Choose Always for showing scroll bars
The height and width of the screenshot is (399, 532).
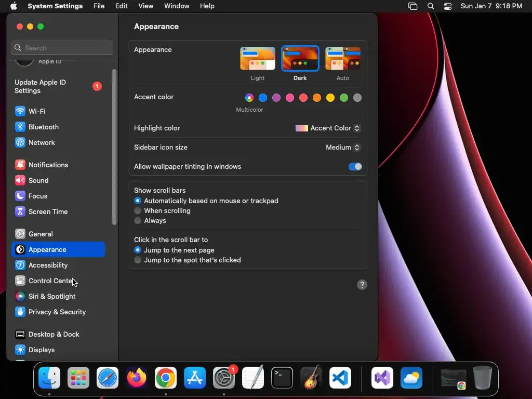[x=138, y=220]
